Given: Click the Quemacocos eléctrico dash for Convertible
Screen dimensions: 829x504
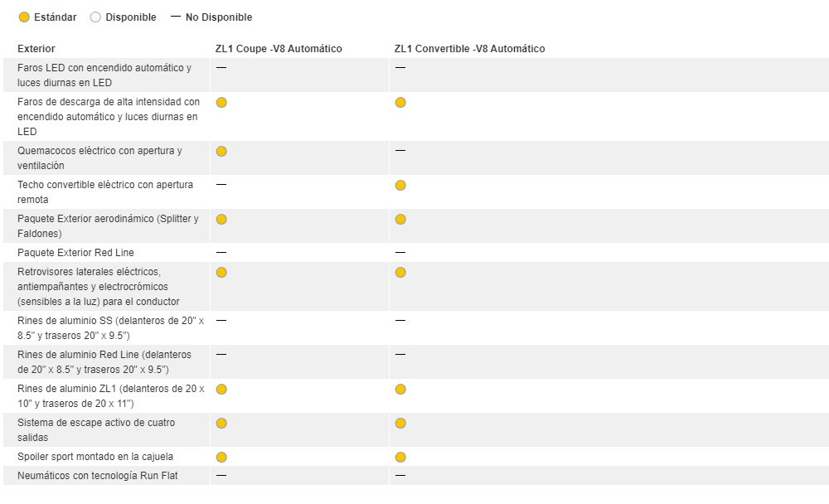Looking at the screenshot, I should click(400, 151).
